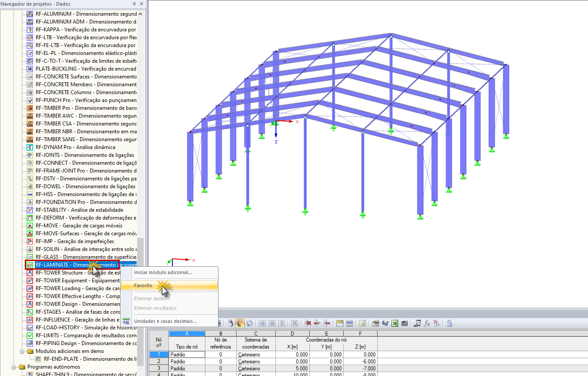Click the RF-KAPPA module icon
Screen dimensions: 588x376
tap(30, 30)
